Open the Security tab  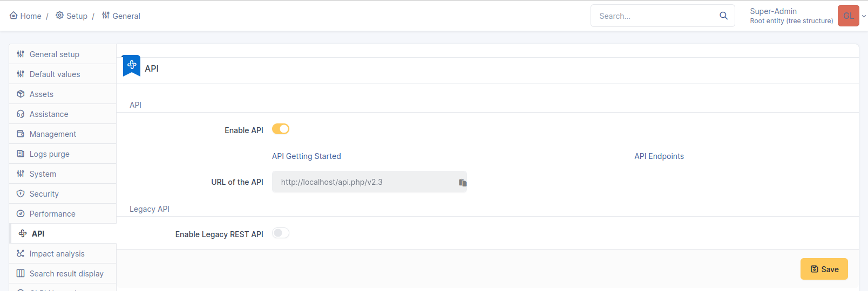tap(63, 193)
